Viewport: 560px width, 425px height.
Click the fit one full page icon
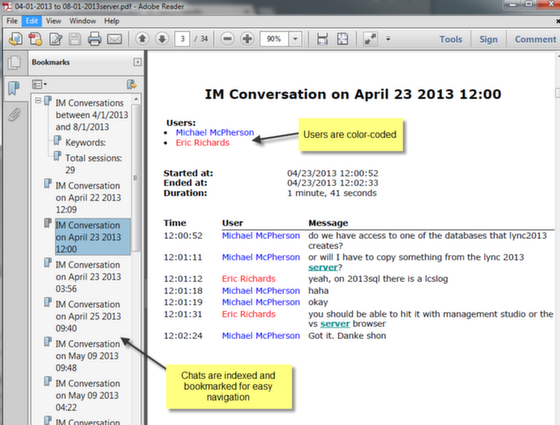[342, 39]
